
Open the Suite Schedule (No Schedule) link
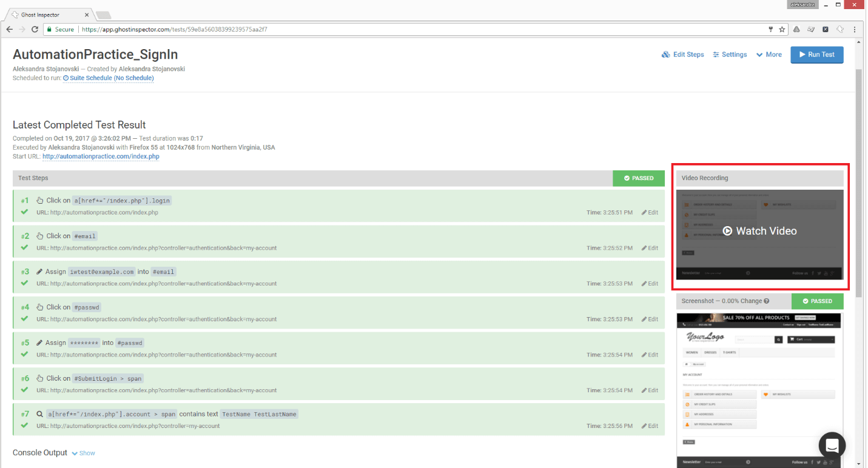click(x=109, y=78)
